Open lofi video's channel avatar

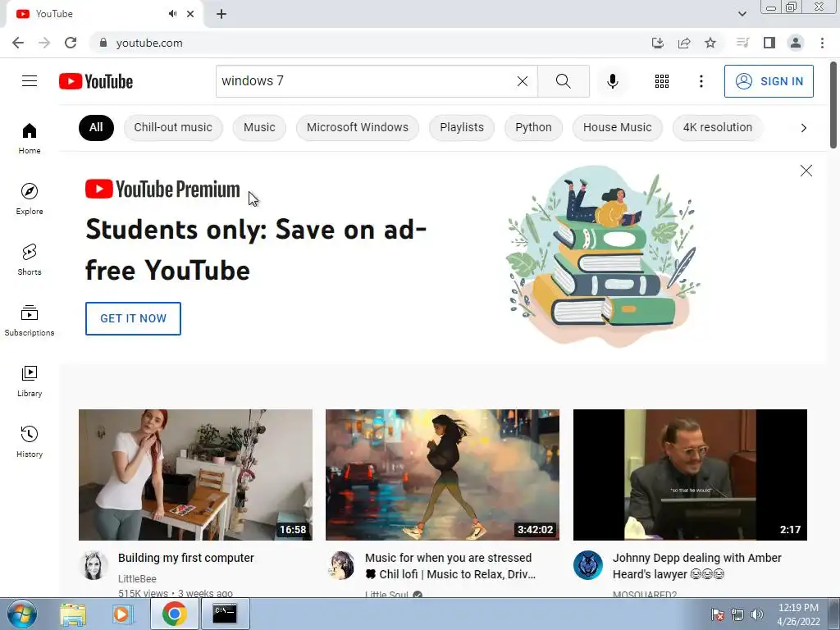click(x=340, y=564)
